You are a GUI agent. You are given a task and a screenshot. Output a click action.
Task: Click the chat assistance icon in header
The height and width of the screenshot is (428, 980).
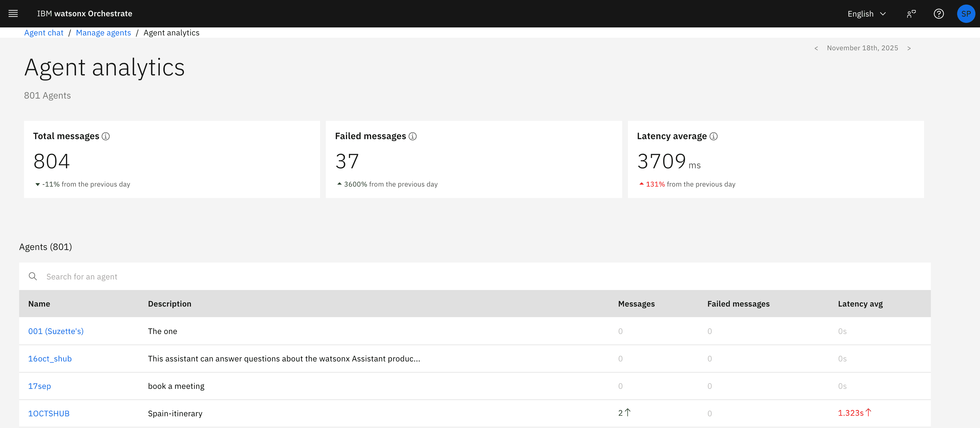[911, 14]
